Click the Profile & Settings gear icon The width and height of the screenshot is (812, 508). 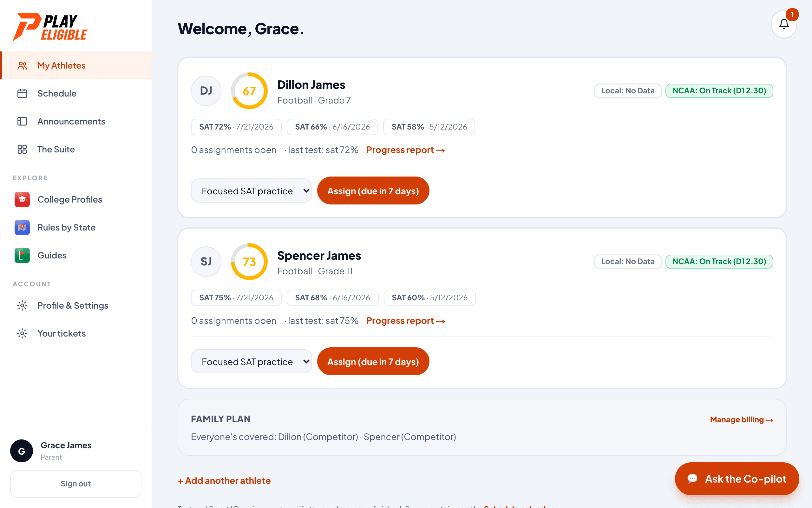click(x=22, y=305)
